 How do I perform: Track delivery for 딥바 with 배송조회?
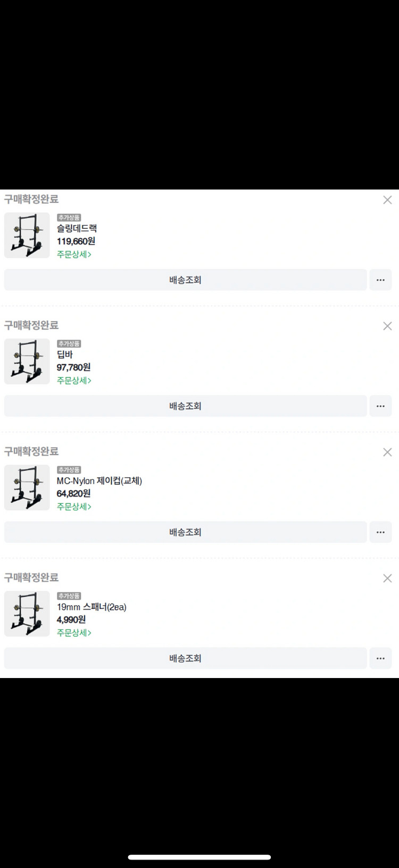pos(185,406)
